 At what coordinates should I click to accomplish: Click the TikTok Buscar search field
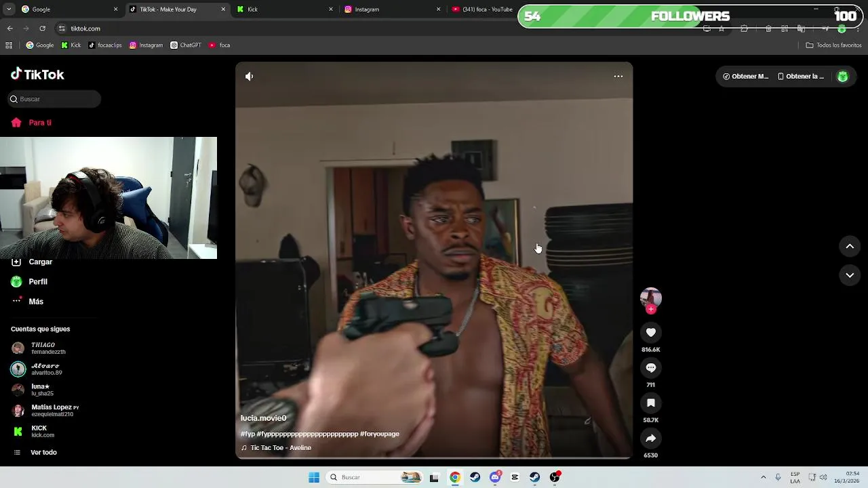pyautogui.click(x=54, y=99)
